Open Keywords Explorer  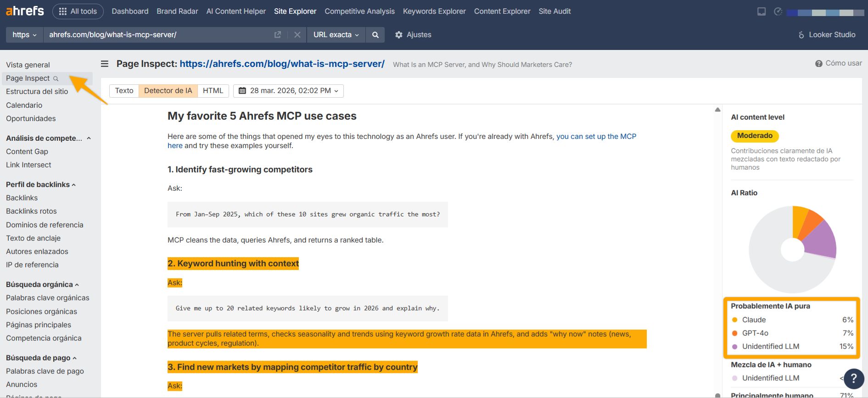[434, 11]
